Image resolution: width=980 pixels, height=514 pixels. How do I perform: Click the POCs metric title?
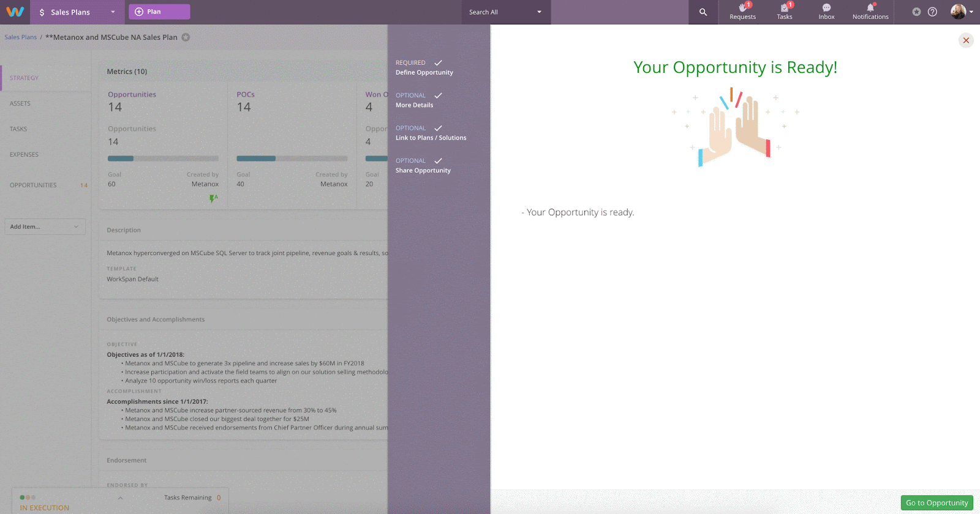coord(246,95)
